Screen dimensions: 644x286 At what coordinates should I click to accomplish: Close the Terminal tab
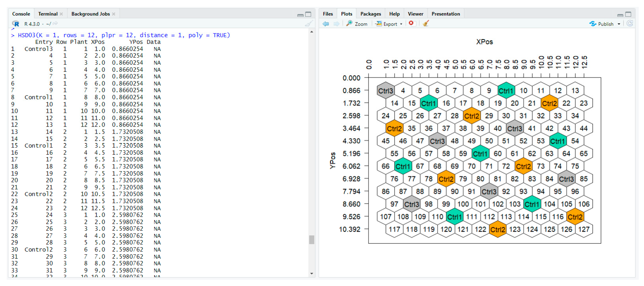click(x=61, y=14)
